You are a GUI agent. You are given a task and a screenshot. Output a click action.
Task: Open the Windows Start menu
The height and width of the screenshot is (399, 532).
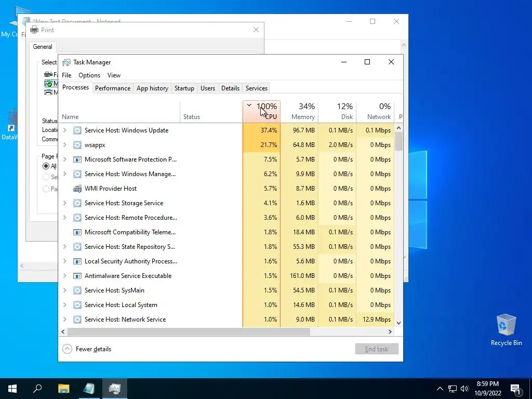12,389
